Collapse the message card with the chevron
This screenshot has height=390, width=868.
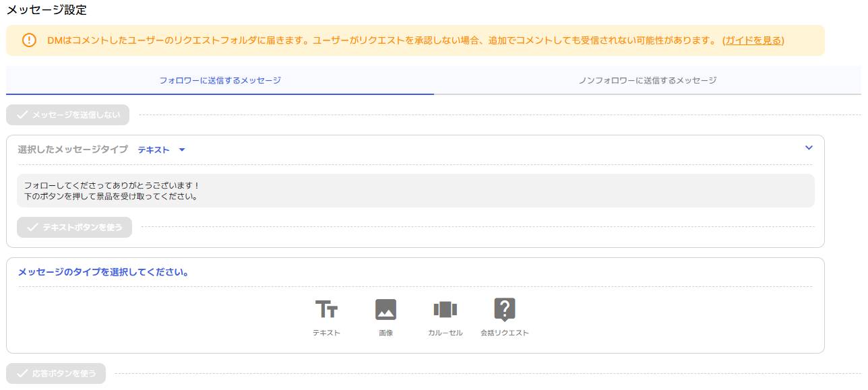(x=809, y=148)
